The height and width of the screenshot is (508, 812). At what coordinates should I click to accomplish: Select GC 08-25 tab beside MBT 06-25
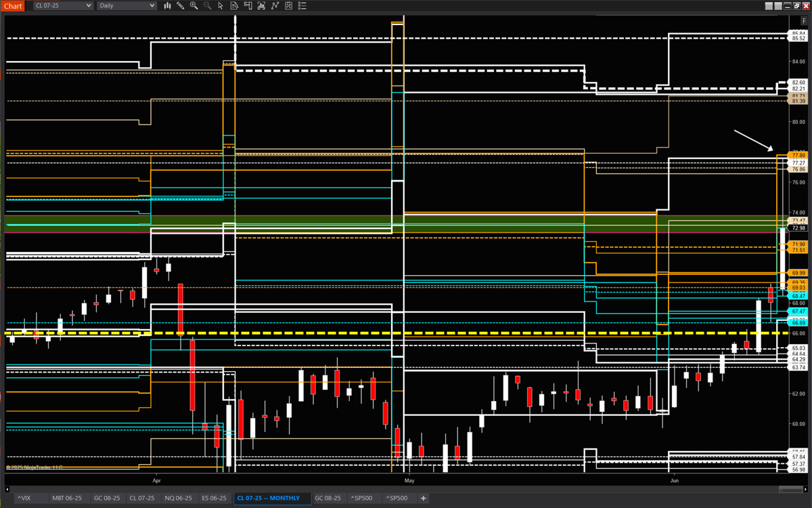tap(106, 499)
